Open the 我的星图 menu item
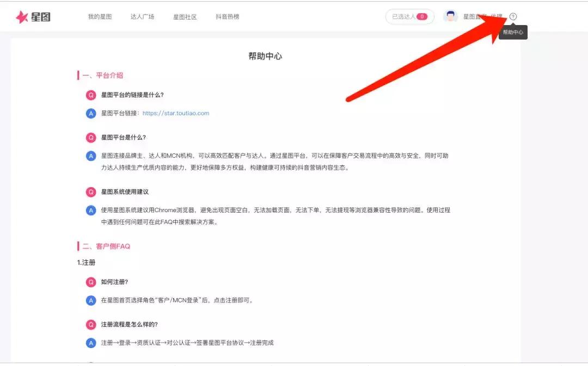The width and height of the screenshot is (588, 366). point(100,16)
